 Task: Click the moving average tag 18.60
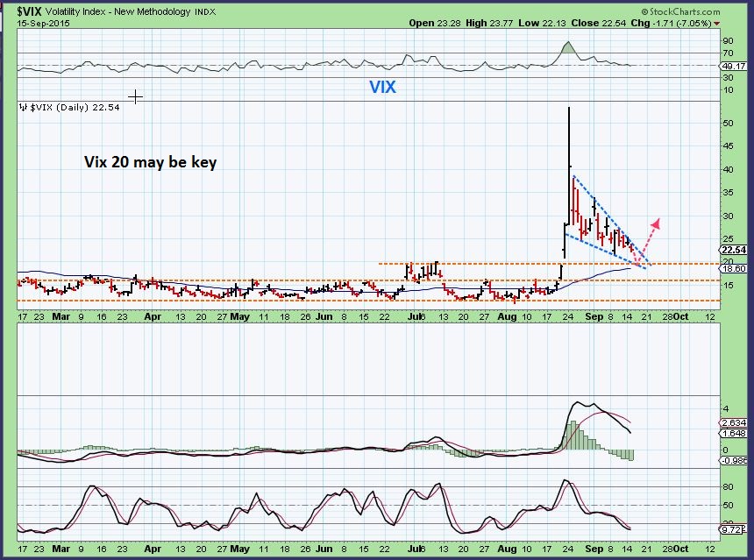point(734,269)
